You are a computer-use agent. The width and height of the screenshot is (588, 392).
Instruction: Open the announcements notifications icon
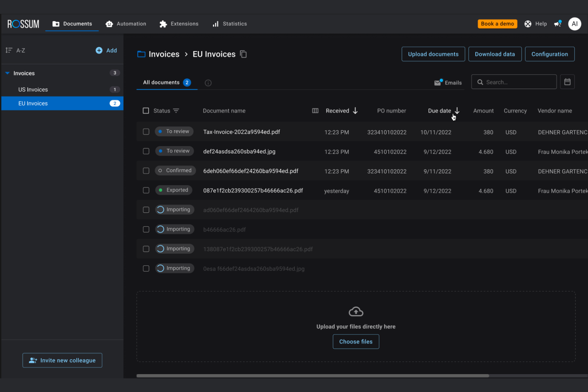pyautogui.click(x=557, y=24)
